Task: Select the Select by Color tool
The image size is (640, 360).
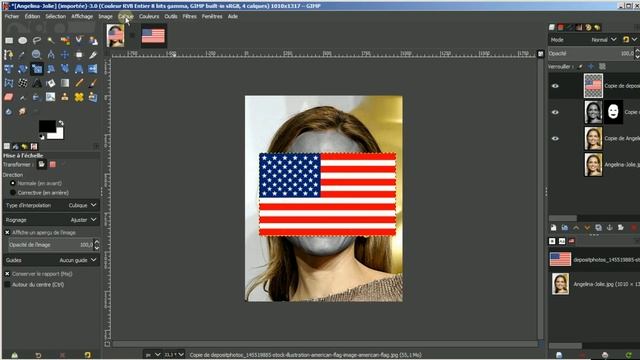Action: click(65, 40)
